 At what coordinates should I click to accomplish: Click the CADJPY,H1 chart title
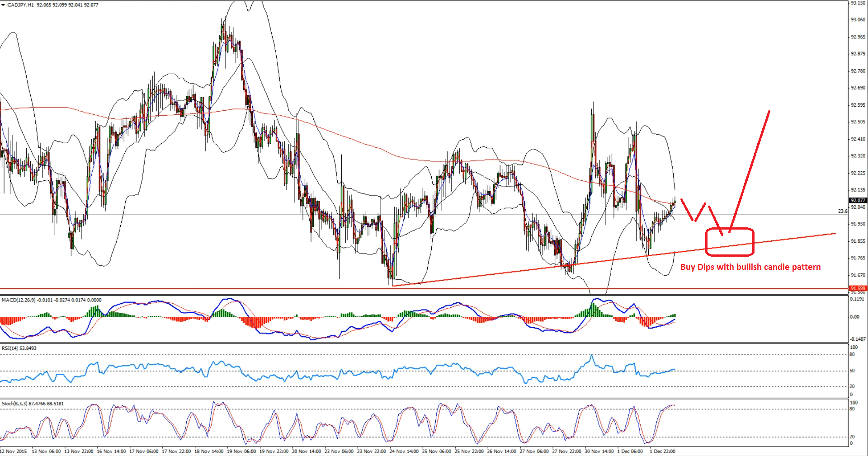click(x=20, y=5)
